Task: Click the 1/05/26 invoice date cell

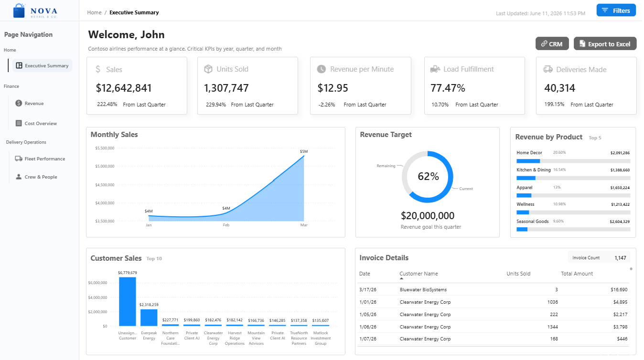Action: point(368,314)
